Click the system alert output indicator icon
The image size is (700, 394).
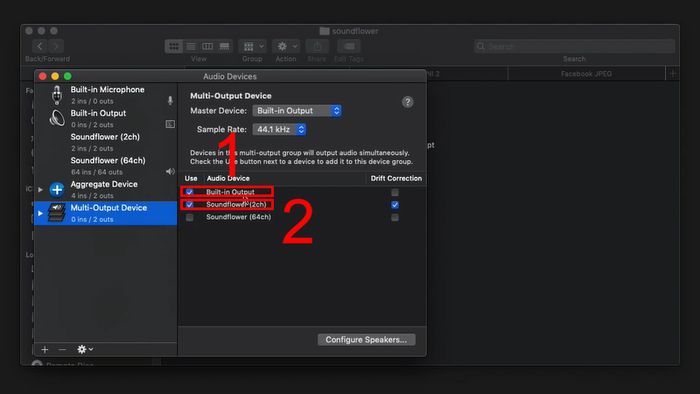(x=170, y=124)
